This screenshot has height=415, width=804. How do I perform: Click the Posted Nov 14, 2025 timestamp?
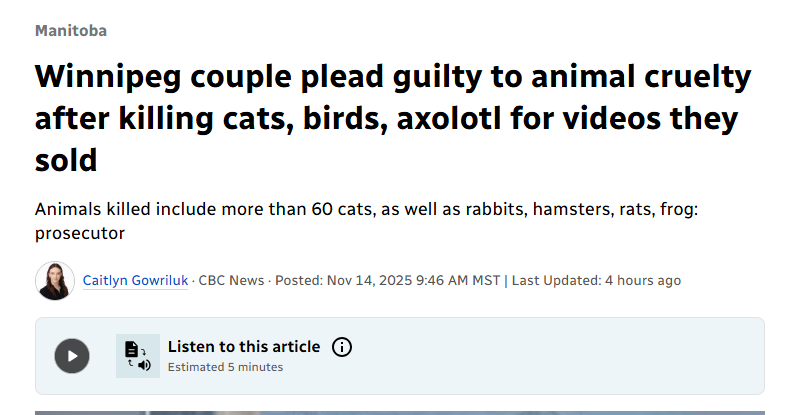(389, 281)
